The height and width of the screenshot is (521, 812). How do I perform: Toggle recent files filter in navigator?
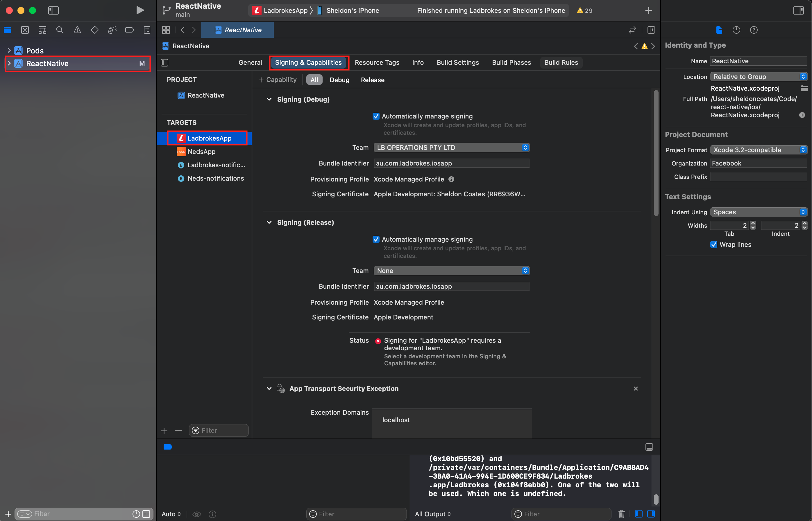coord(136,514)
